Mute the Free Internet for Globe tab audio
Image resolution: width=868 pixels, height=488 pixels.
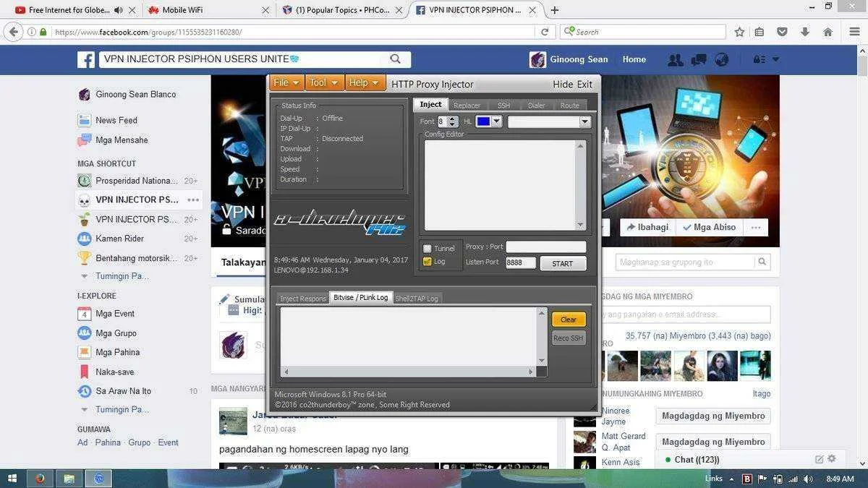point(119,10)
